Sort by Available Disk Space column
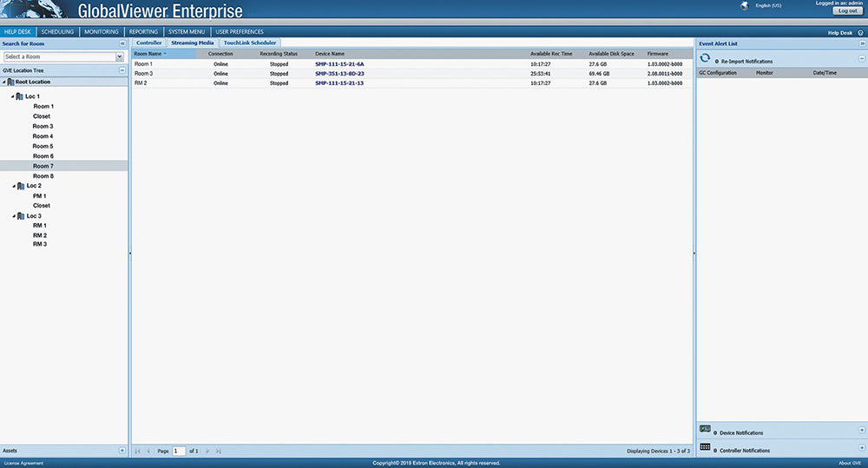Viewport: 868px width, 468px height. coord(611,54)
